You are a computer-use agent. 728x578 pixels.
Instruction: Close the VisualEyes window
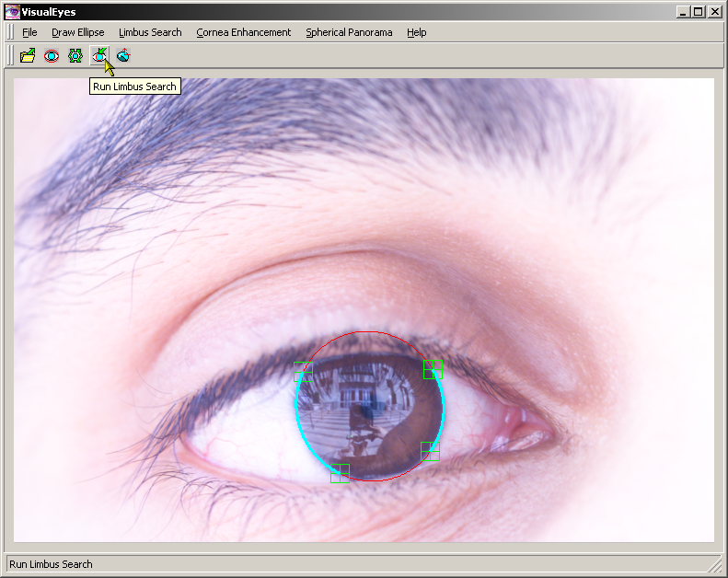click(714, 12)
